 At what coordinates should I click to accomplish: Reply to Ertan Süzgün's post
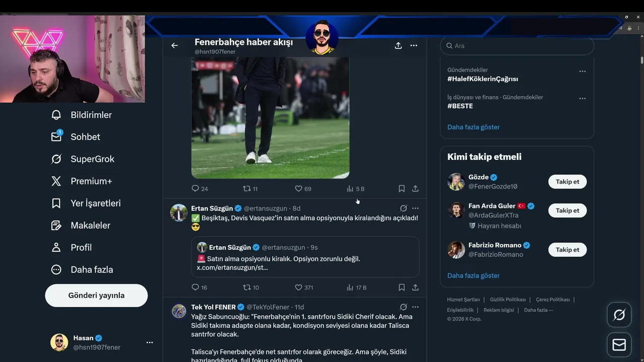(196, 288)
